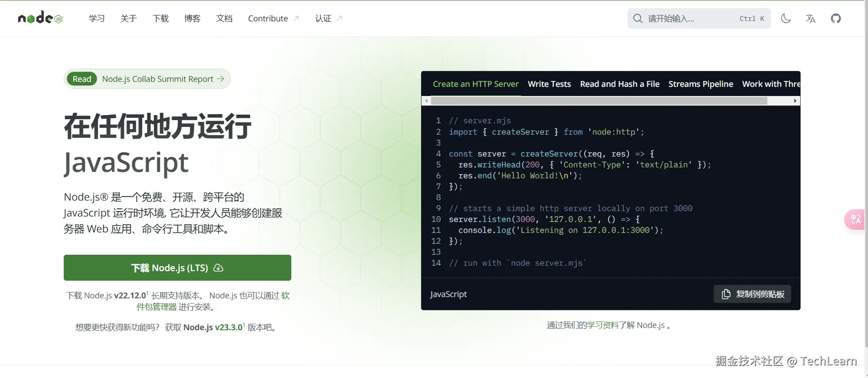
Task: Click the server.listen(3000 code line
Action: 544,219
